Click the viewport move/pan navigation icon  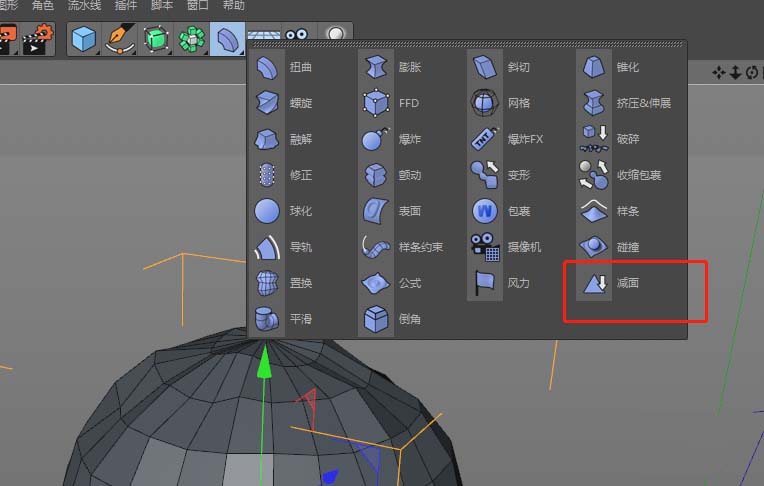coord(719,73)
